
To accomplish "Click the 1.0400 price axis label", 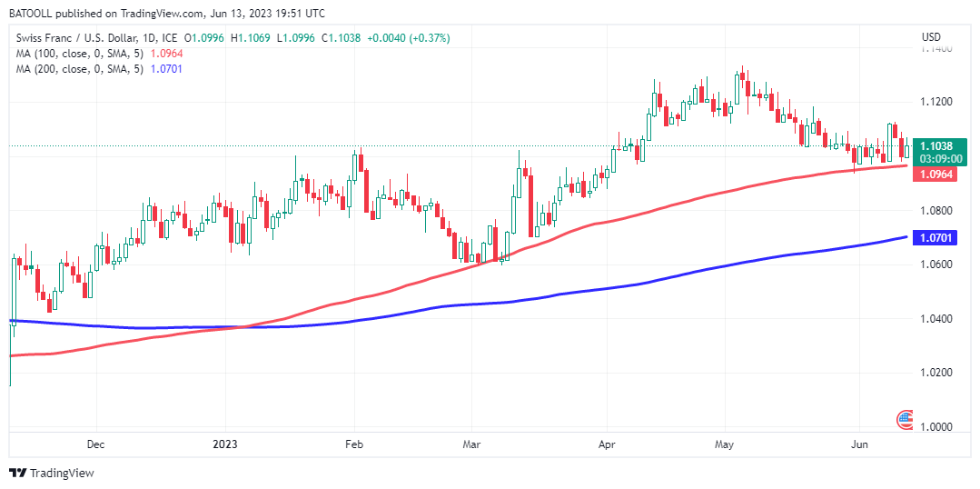I will coord(937,319).
